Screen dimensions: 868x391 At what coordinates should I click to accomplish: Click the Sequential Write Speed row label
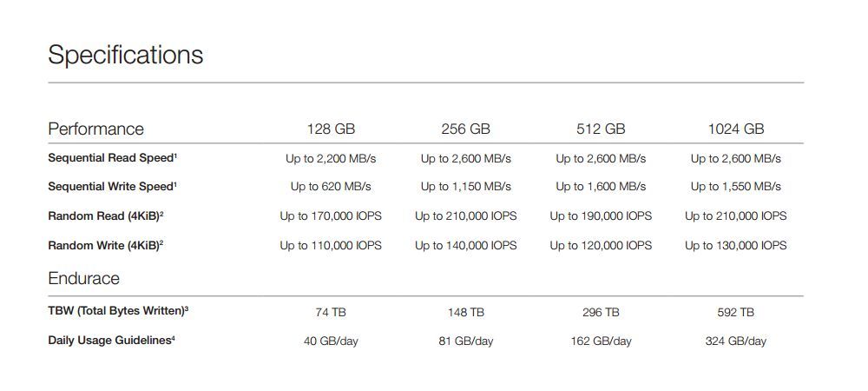tap(112, 186)
